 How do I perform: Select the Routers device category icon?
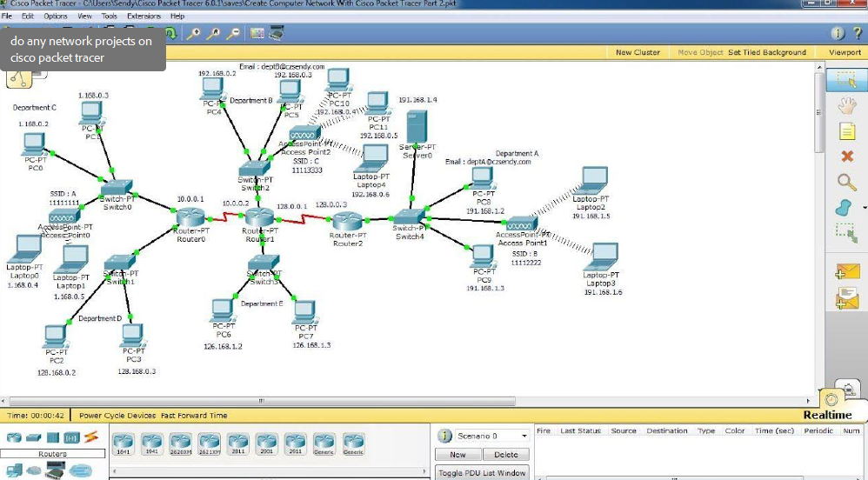pos(15,438)
